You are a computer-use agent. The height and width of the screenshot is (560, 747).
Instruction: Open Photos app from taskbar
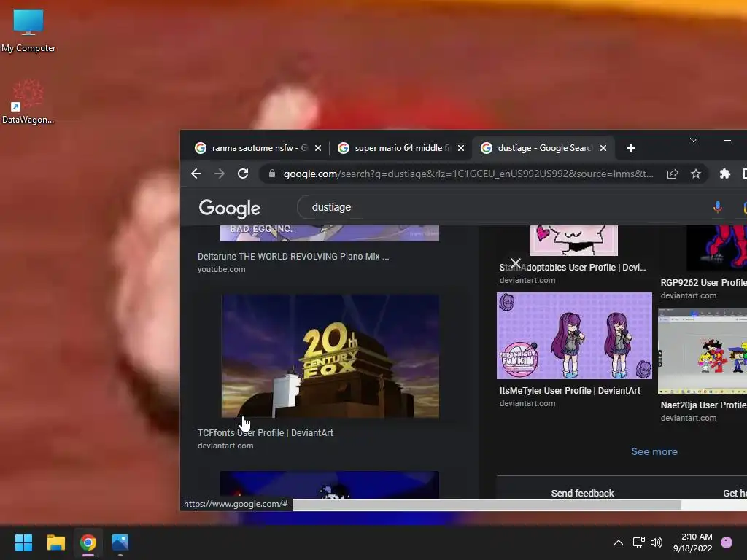pos(120,542)
